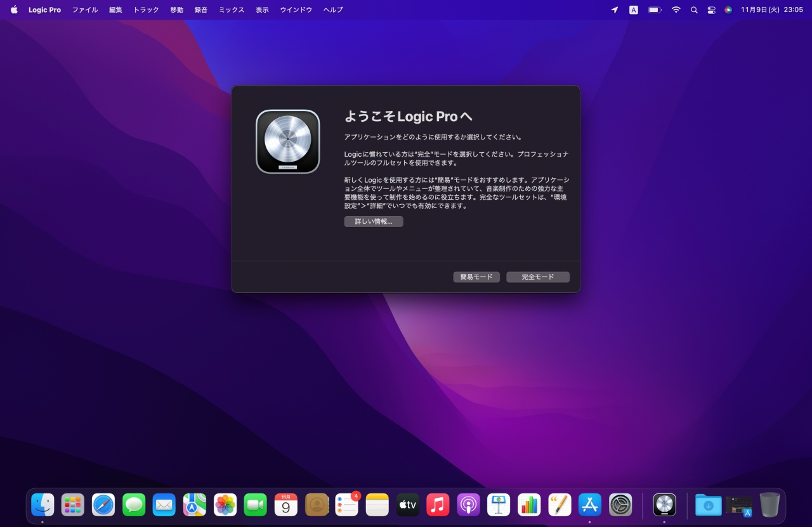Choose the 完全モード button
812x527 pixels.
[538, 277]
